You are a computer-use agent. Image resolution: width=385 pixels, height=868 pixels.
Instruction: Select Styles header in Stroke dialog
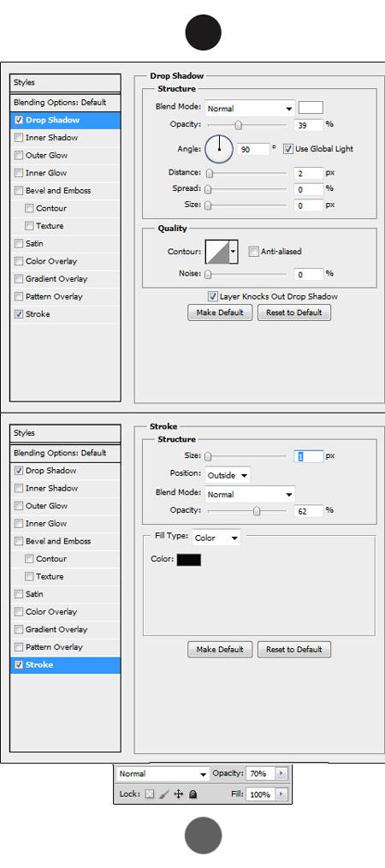tap(65, 433)
